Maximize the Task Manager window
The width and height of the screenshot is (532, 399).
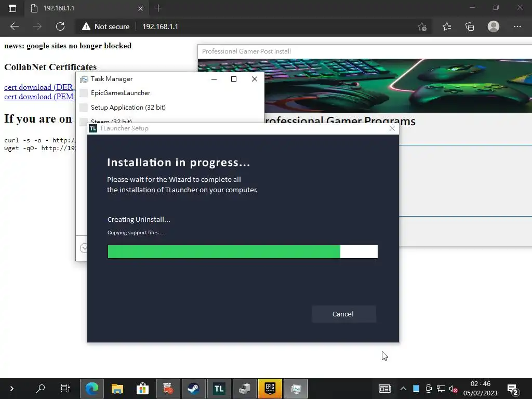234,79
